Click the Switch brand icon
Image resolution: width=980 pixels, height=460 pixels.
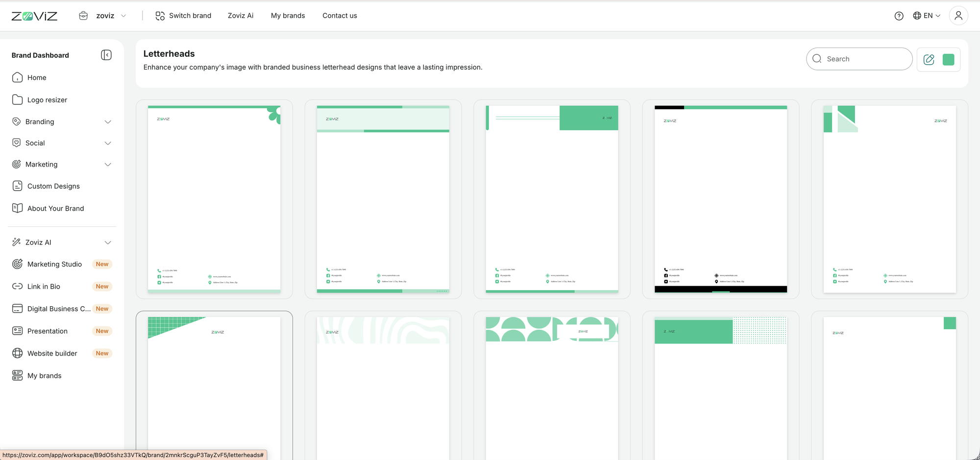coord(160,16)
